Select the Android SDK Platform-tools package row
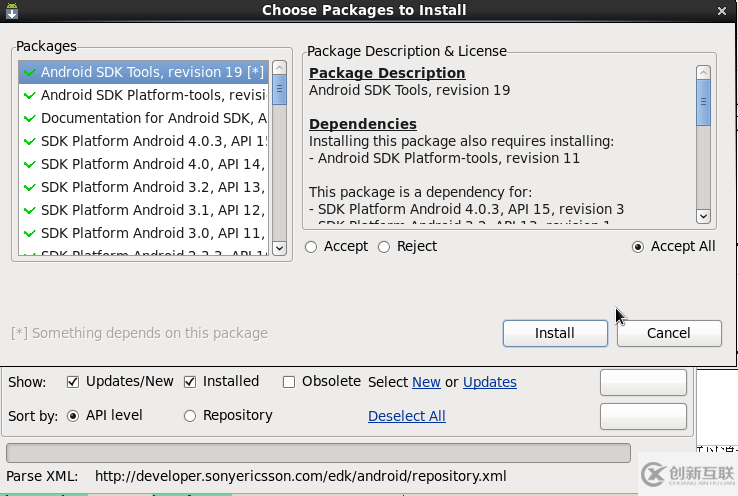 [x=144, y=95]
